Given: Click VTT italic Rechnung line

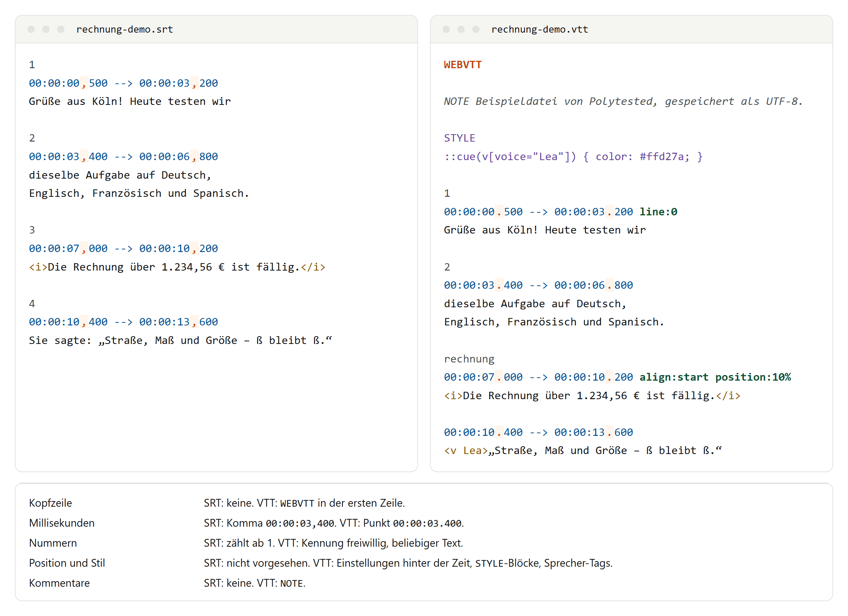Looking at the screenshot, I should click(x=592, y=396).
